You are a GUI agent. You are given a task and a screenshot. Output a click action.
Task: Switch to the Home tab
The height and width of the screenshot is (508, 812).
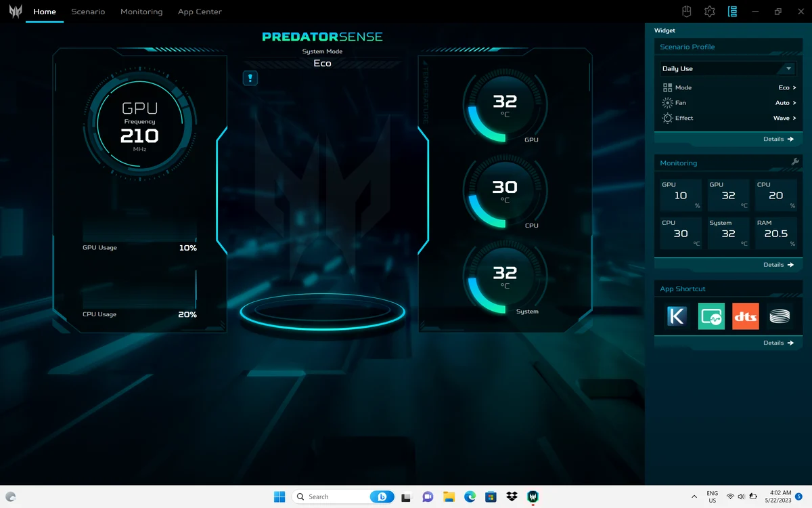click(x=45, y=12)
